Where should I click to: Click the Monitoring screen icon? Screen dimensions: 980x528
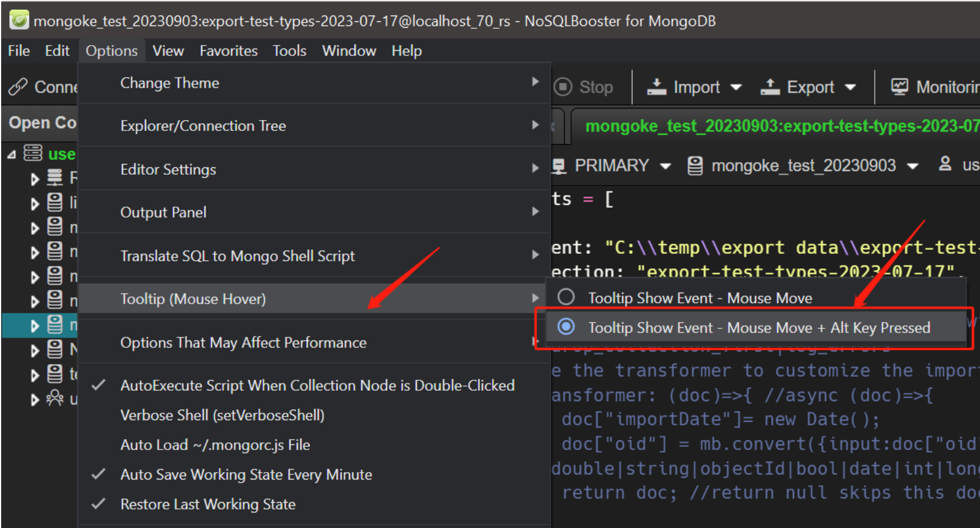900,87
